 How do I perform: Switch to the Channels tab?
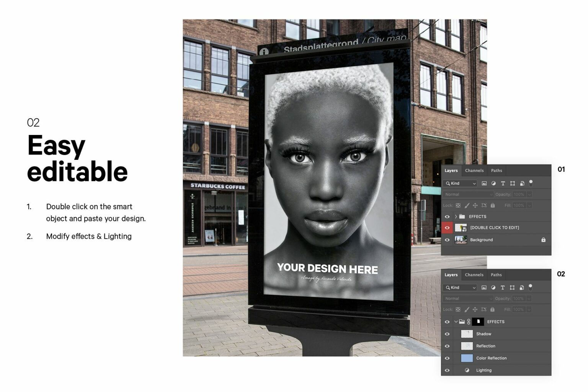coord(474,171)
